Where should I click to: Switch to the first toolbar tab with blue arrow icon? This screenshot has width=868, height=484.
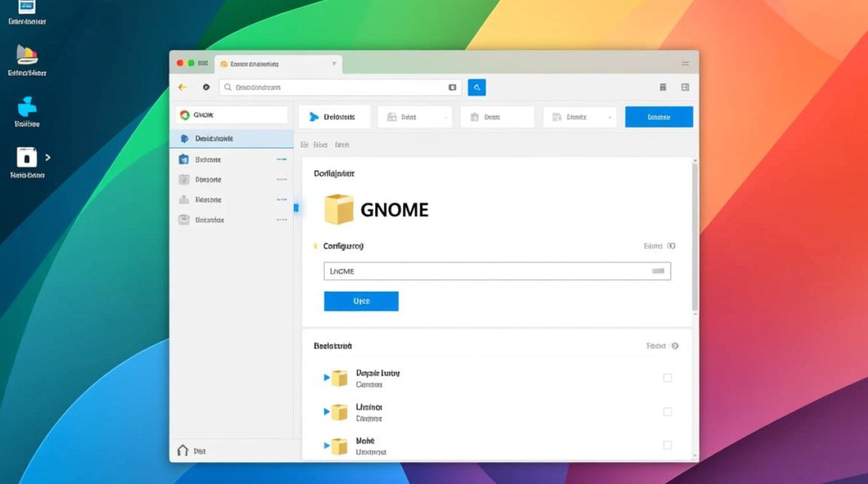(x=334, y=117)
